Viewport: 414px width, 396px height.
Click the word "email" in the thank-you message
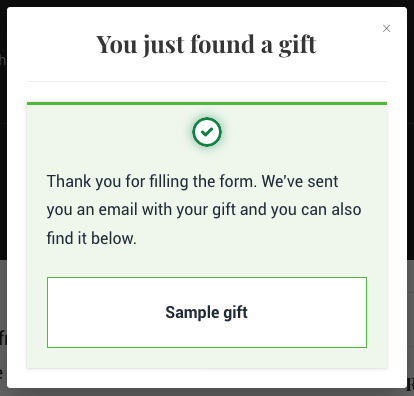[x=118, y=210]
